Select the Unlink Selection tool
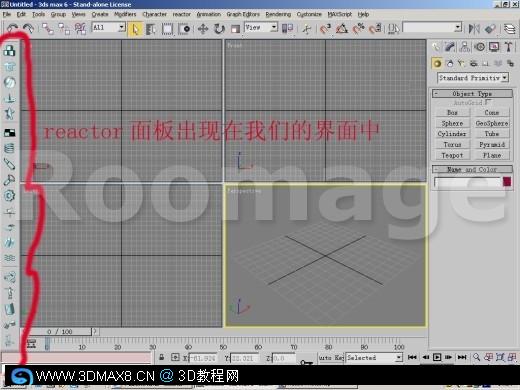 (x=64, y=29)
